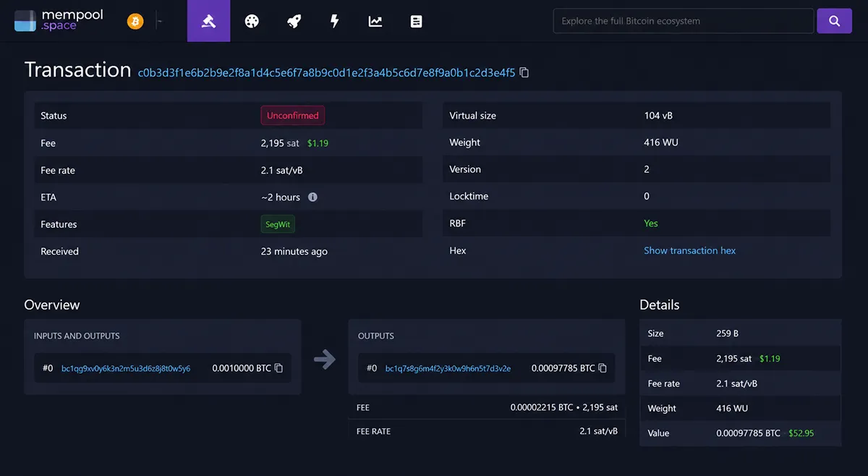The width and height of the screenshot is (868, 476).
Task: Click the ~2 hours ETA value
Action: point(281,197)
